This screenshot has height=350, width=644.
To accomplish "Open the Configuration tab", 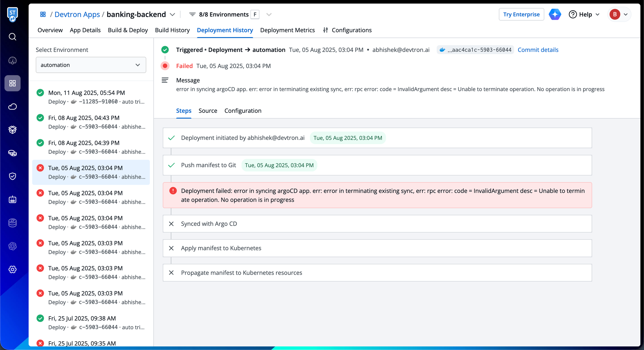I will [243, 111].
